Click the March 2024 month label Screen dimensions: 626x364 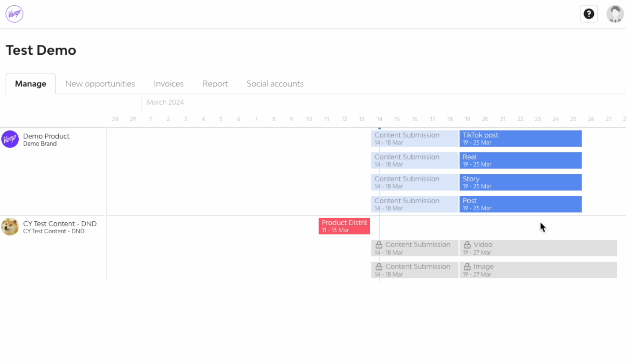pyautogui.click(x=165, y=102)
